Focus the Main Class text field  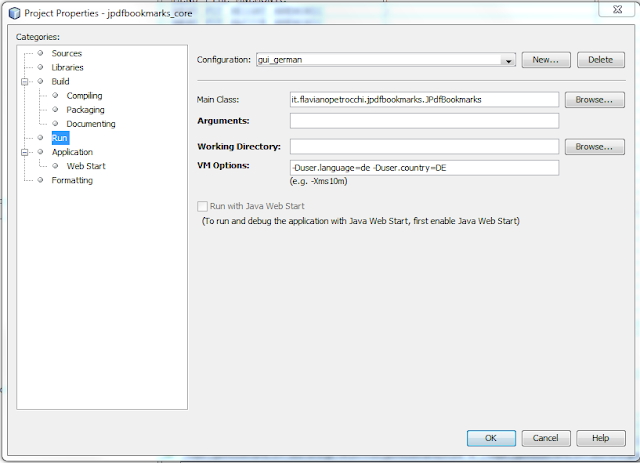click(x=424, y=100)
